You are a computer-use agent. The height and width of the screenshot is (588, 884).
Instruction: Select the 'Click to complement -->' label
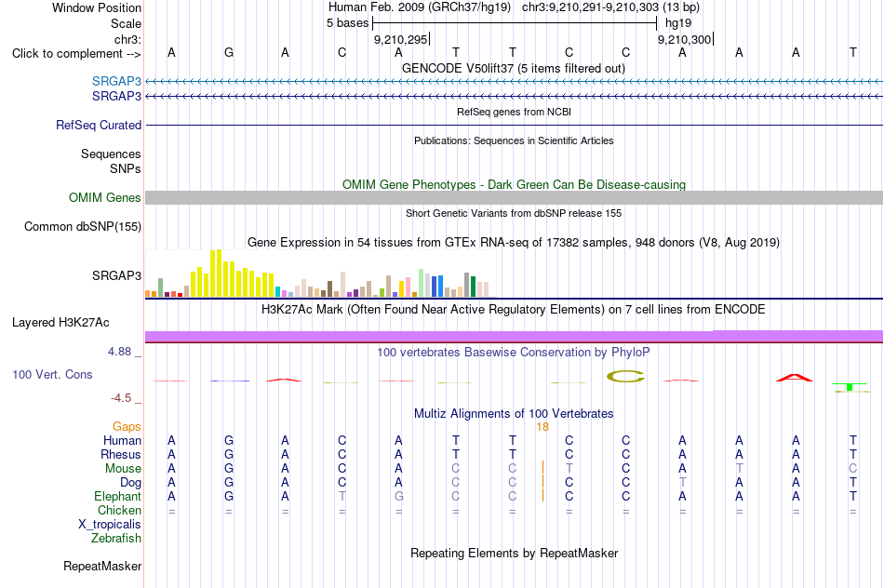(76, 54)
